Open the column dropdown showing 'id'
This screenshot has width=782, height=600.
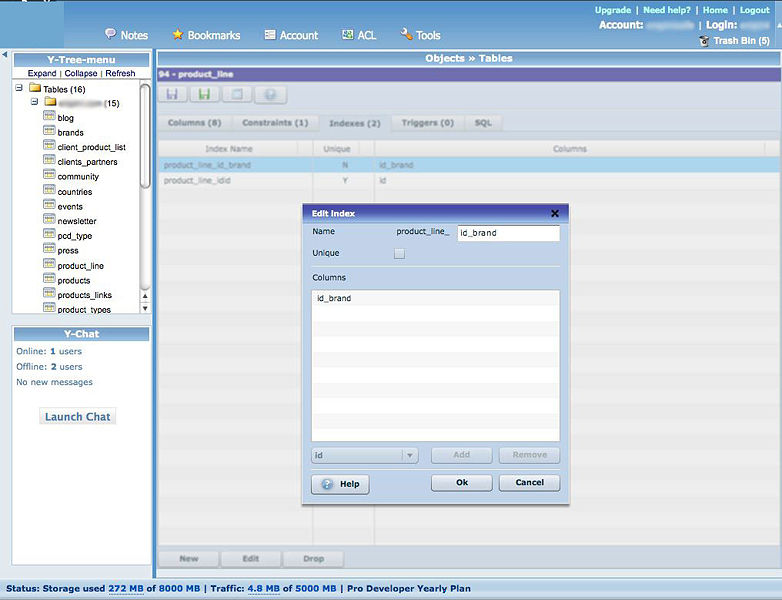[x=364, y=455]
